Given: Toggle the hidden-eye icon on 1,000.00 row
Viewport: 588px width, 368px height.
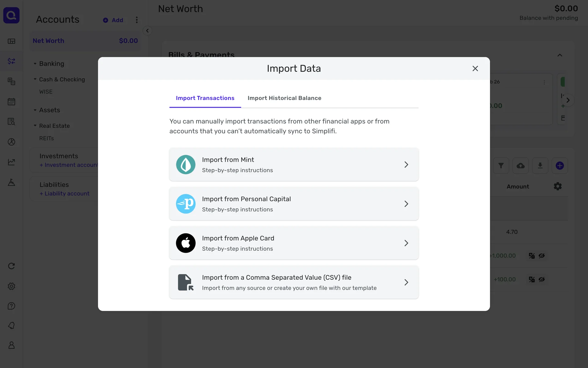Looking at the screenshot, I should (x=542, y=256).
